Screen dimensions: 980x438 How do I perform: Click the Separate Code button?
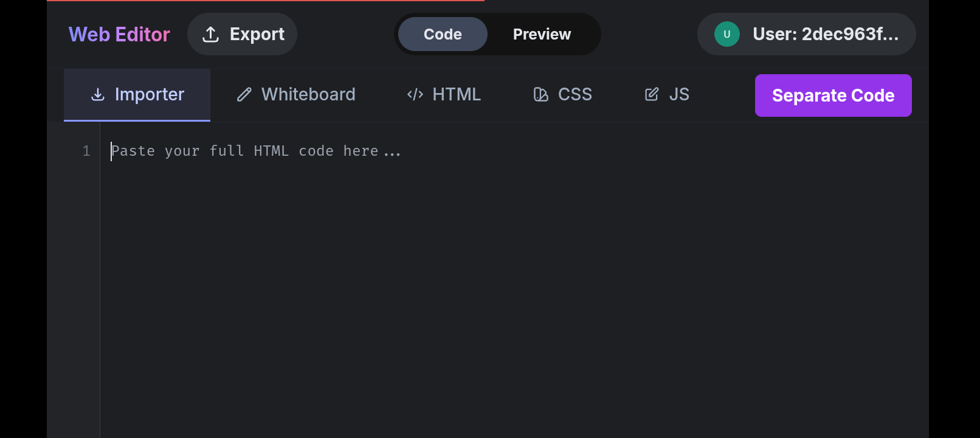pos(833,96)
